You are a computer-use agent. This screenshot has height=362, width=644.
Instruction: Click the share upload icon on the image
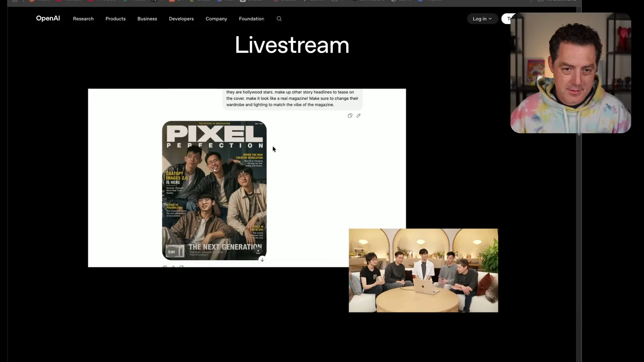point(258,252)
